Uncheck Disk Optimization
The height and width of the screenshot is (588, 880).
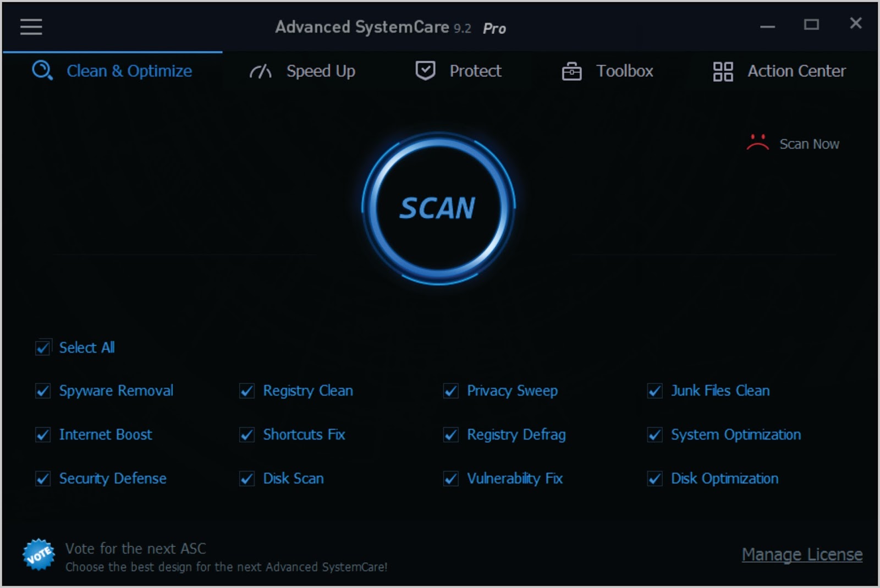(x=655, y=479)
